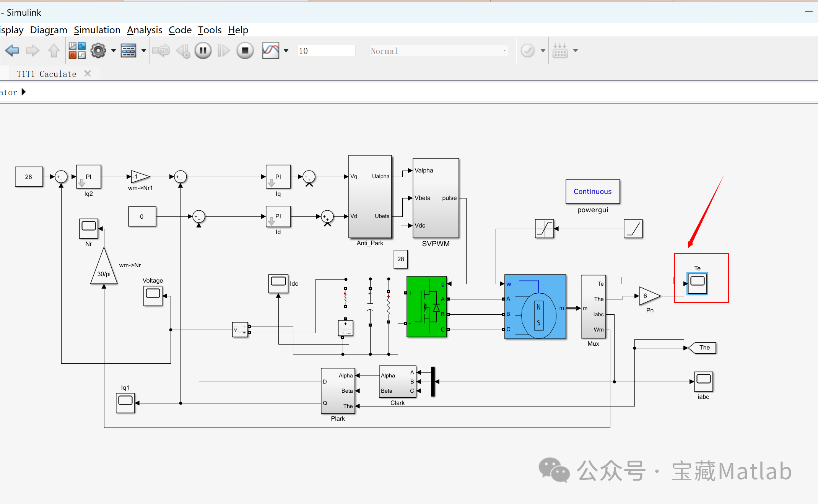Select the ramp source block

coord(633,229)
